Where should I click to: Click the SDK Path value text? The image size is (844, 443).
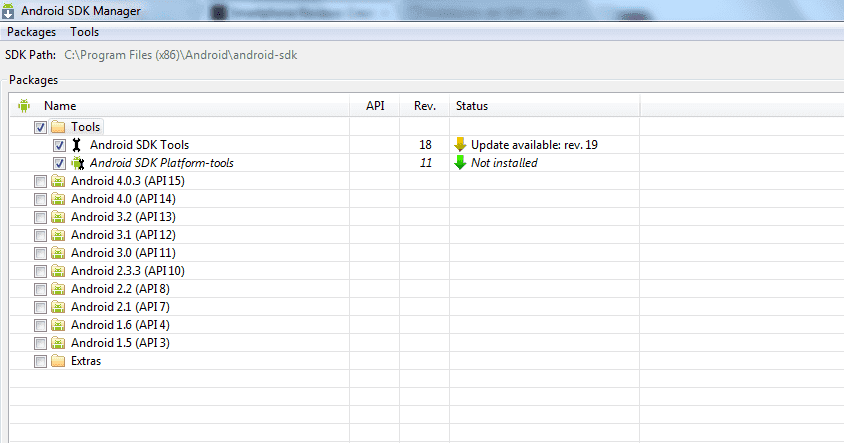(x=180, y=55)
